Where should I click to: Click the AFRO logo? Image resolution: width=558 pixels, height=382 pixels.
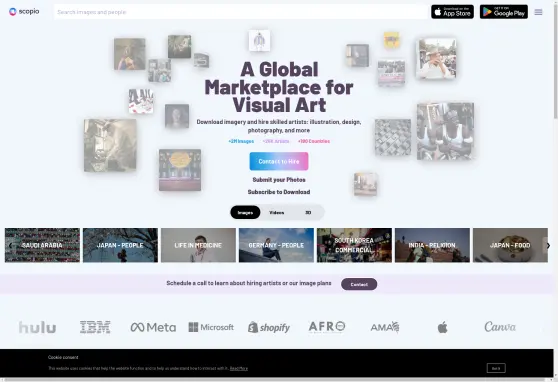(x=327, y=327)
